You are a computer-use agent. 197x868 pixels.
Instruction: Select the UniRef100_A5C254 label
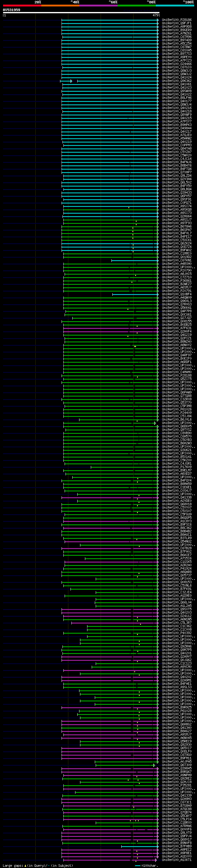click(x=176, y=43)
